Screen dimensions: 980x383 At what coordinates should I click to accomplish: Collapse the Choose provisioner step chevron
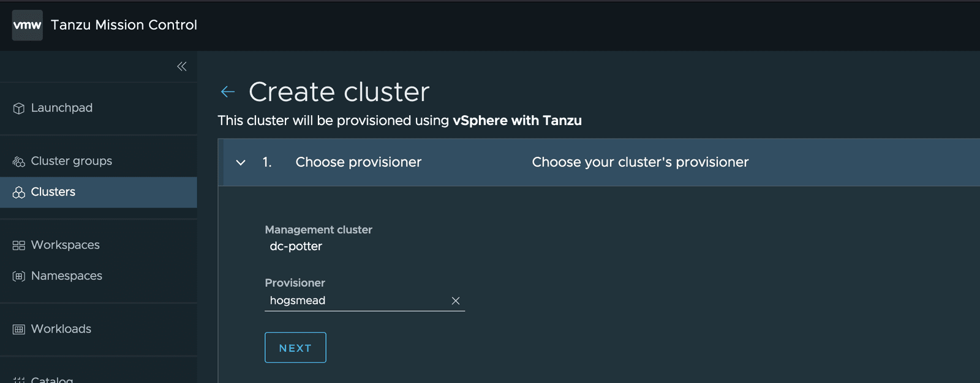point(241,162)
